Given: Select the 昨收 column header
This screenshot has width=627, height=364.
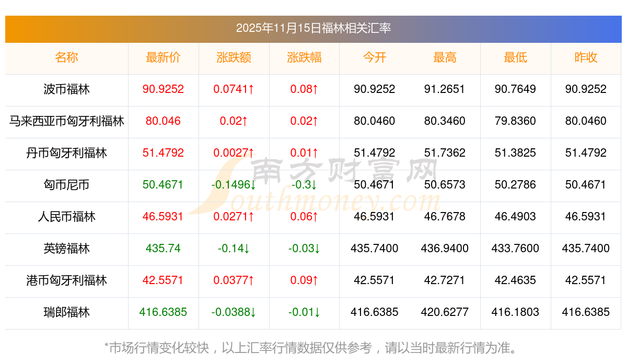Looking at the screenshot, I should pyautogui.click(x=586, y=57).
